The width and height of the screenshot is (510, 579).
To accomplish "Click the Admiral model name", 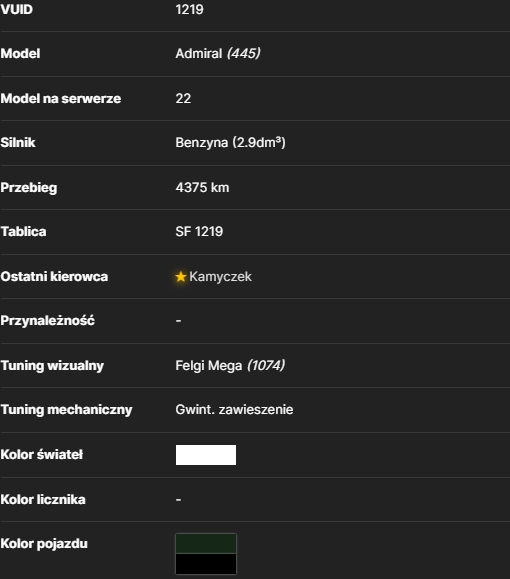I will (x=199, y=54).
